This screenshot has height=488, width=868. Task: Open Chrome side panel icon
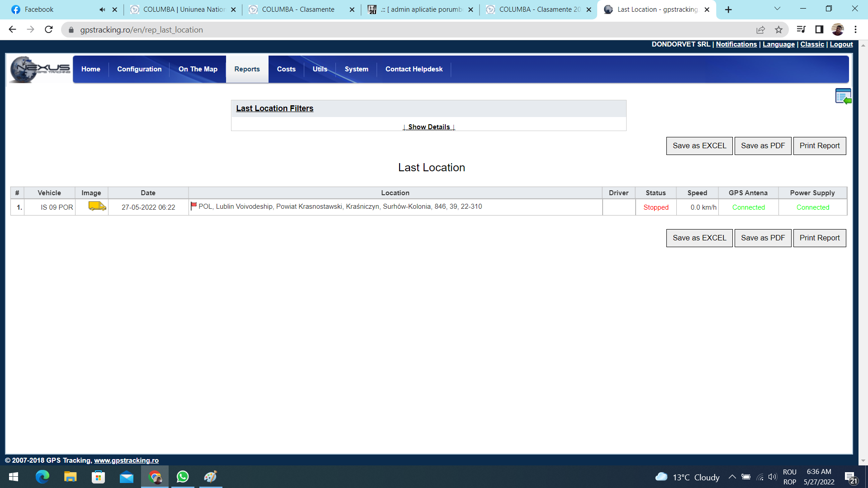tap(819, 30)
